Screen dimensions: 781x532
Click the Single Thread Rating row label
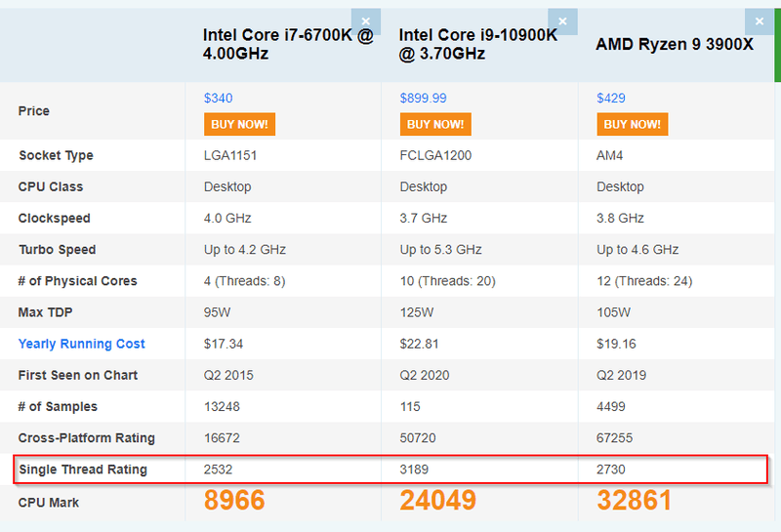[83, 470]
